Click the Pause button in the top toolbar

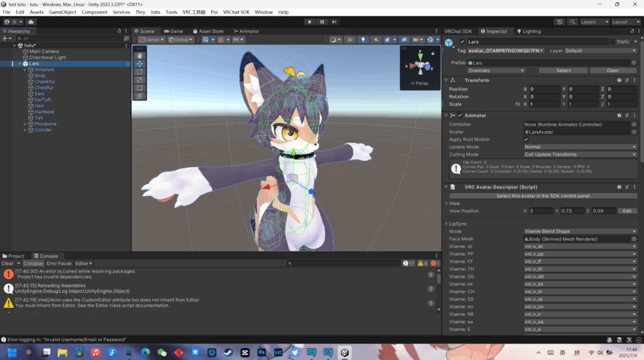click(x=322, y=22)
